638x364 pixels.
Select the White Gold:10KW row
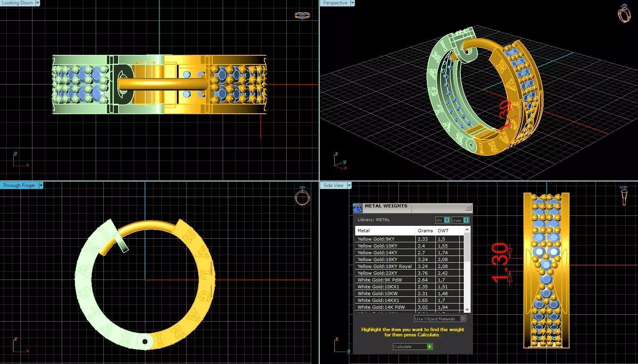point(409,293)
